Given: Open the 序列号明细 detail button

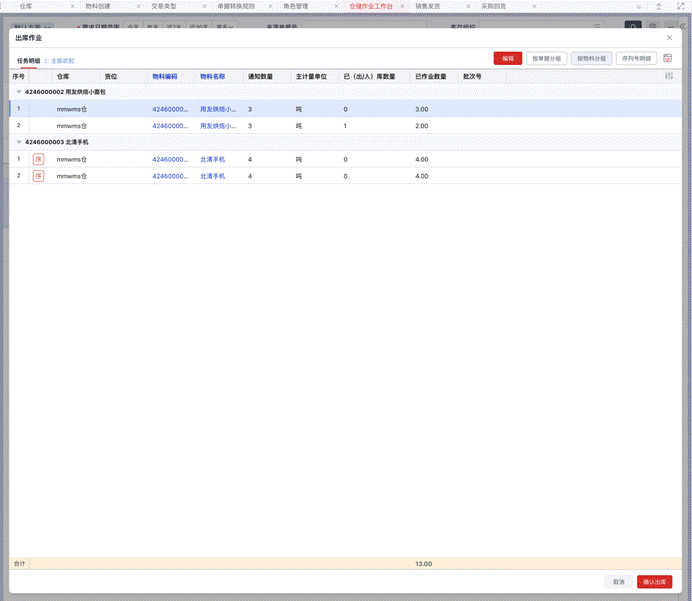Looking at the screenshot, I should click(636, 58).
